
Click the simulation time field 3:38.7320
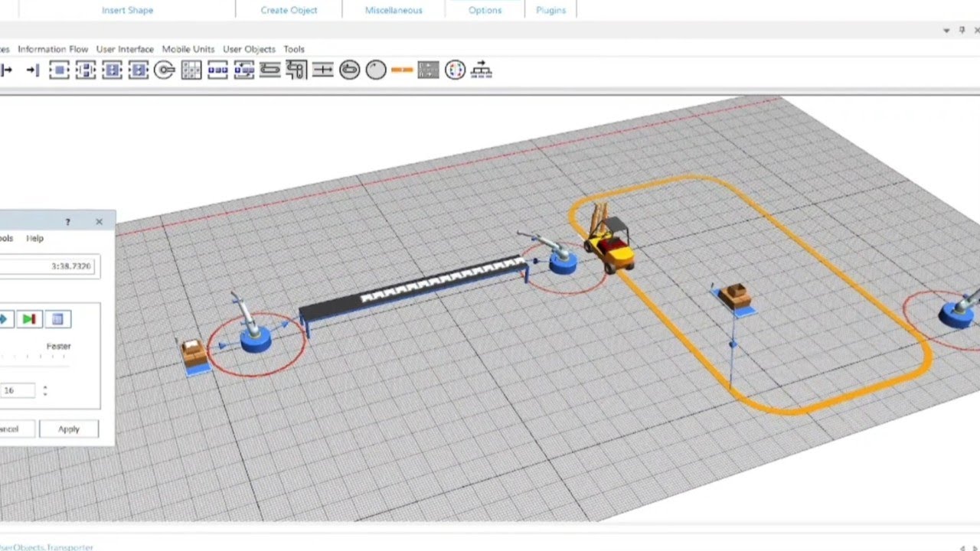click(49, 266)
